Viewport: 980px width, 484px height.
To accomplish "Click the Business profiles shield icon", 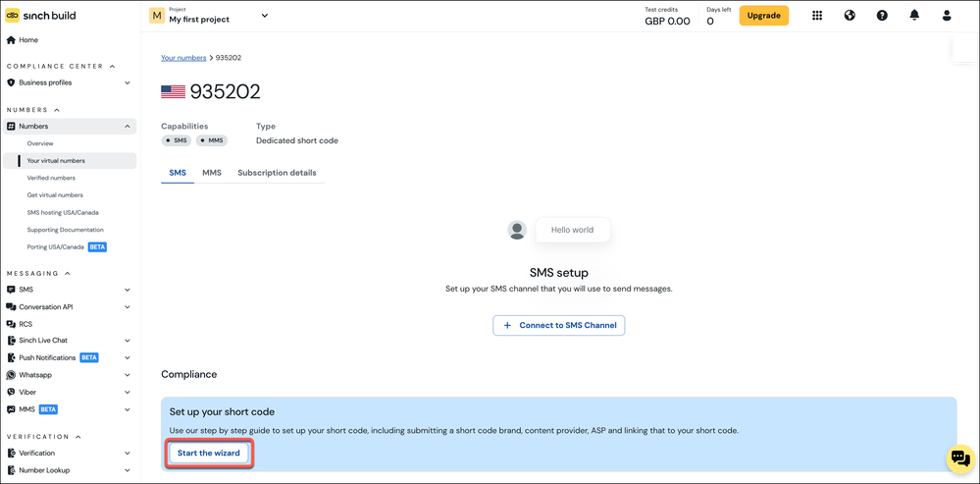I will 11,82.
